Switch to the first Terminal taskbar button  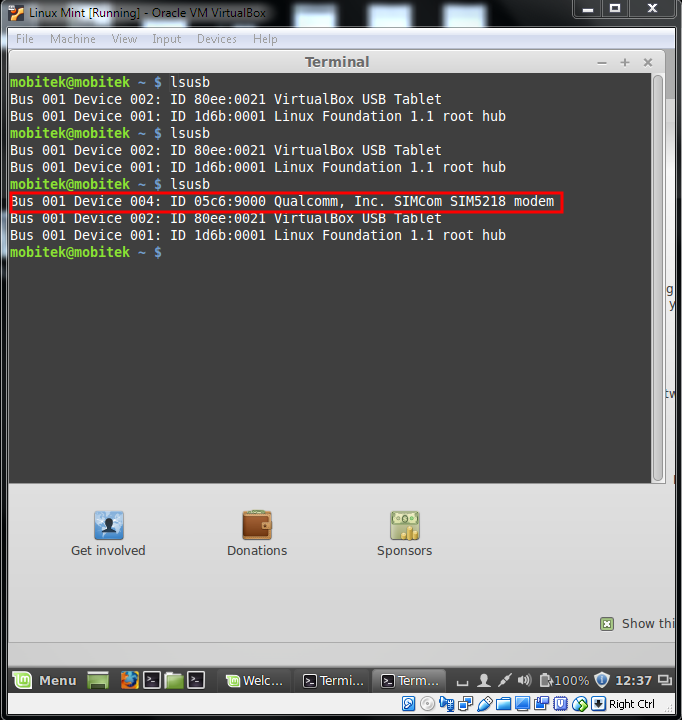pos(334,680)
